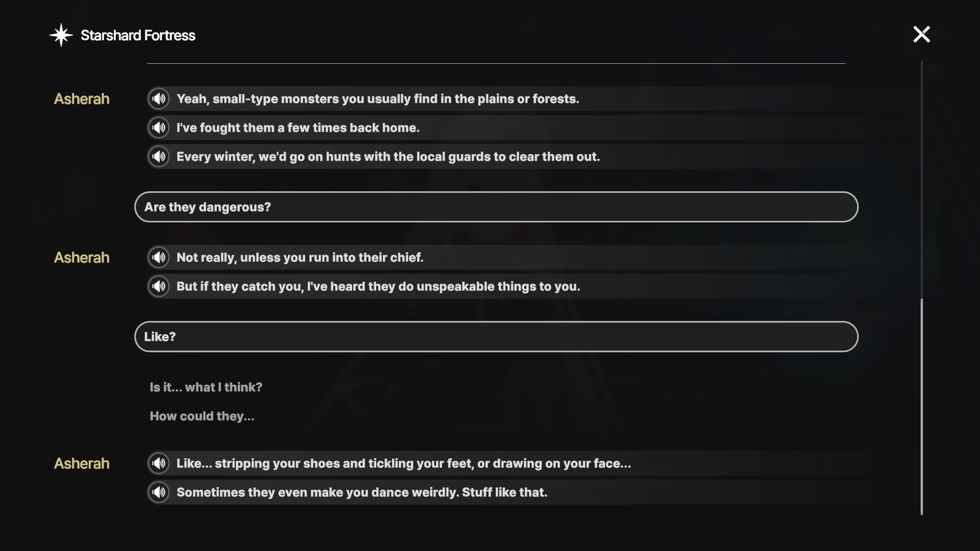
Task: Choose the "Is it... what I think?" option
Action: pos(206,387)
